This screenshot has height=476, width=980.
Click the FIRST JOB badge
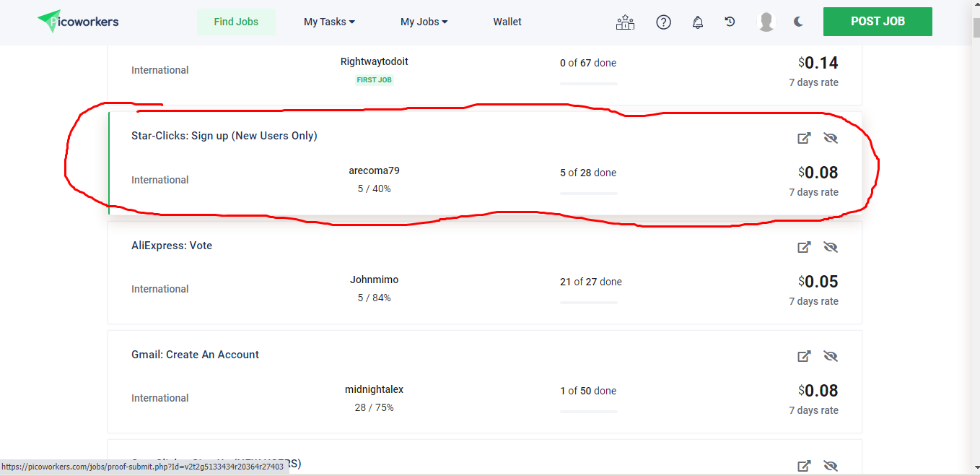tap(375, 80)
